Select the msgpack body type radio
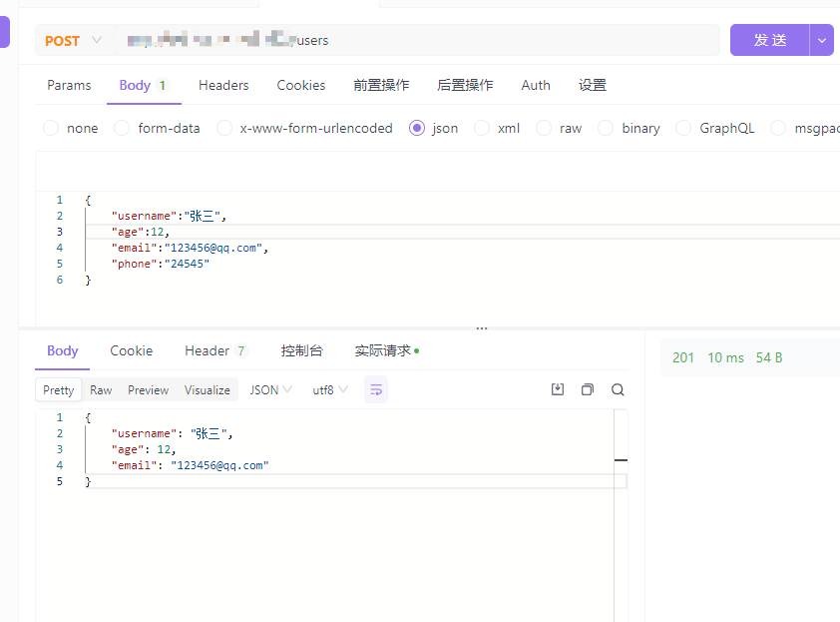The height and width of the screenshot is (622, 840). tap(778, 128)
